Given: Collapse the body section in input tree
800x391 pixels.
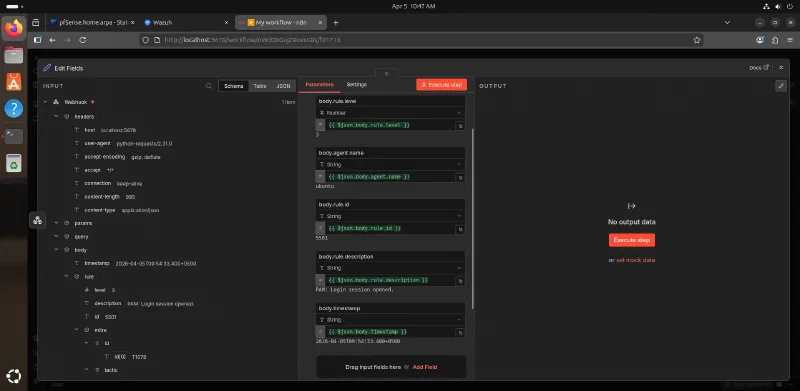Looking at the screenshot, I should pyautogui.click(x=57, y=250).
